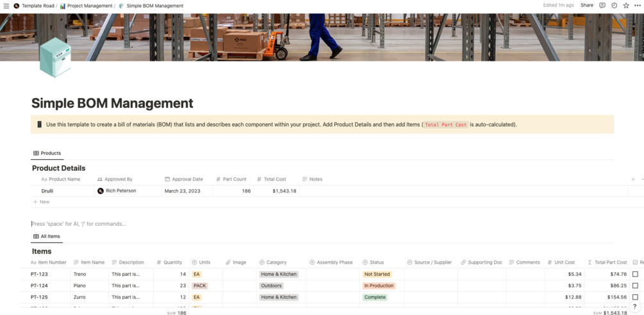Tick the checkbox in the PT-123 row
The height and width of the screenshot is (315, 644).
(636, 274)
